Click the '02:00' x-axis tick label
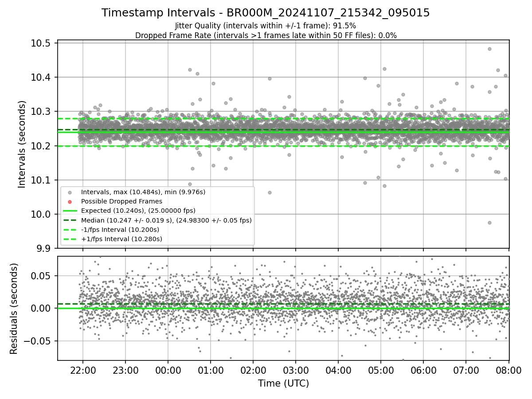This screenshot has width=532, height=399. pyautogui.click(x=253, y=371)
